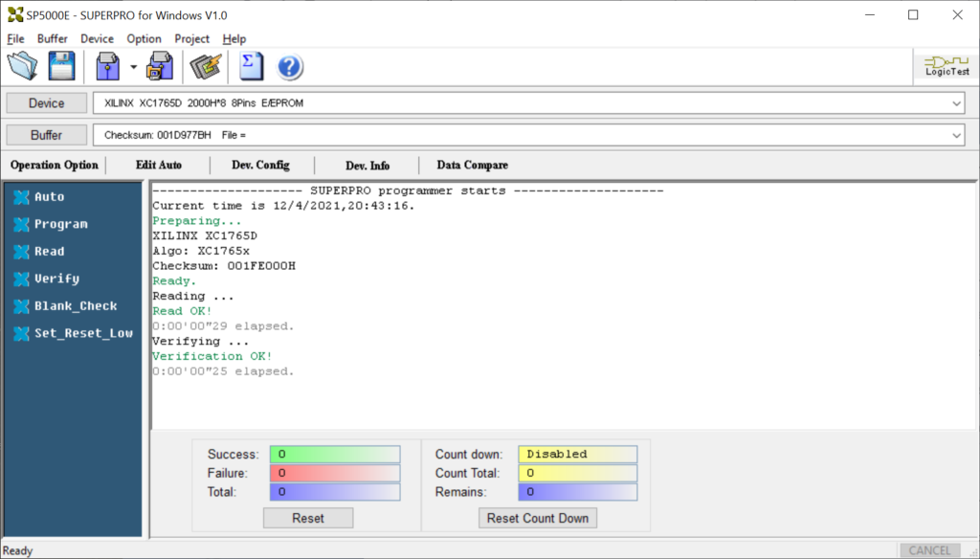Expand the XILINX XC1765D device dropdown

pyautogui.click(x=956, y=103)
